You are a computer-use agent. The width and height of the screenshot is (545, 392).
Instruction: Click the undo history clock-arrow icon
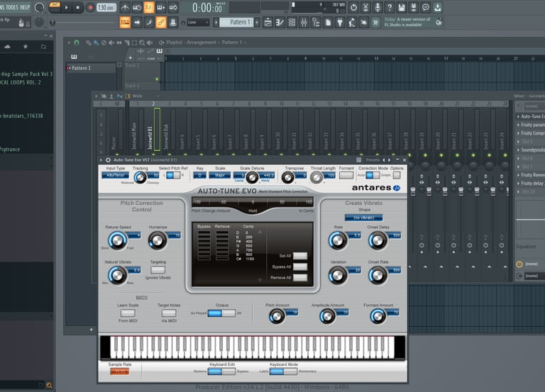coord(353,7)
